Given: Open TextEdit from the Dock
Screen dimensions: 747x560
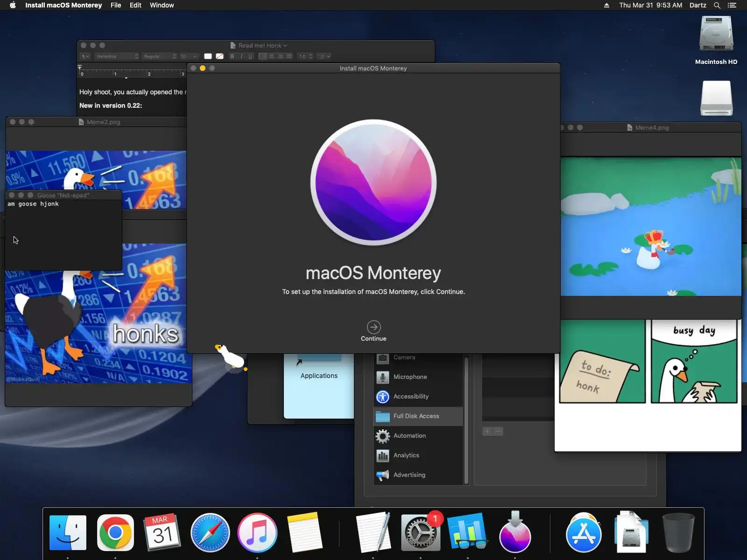Looking at the screenshot, I should click(373, 532).
